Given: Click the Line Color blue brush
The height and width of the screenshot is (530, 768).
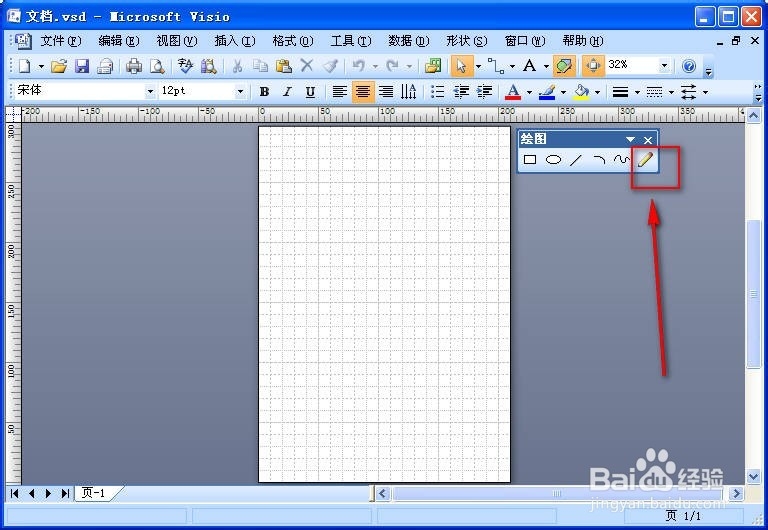Looking at the screenshot, I should pos(547,92).
